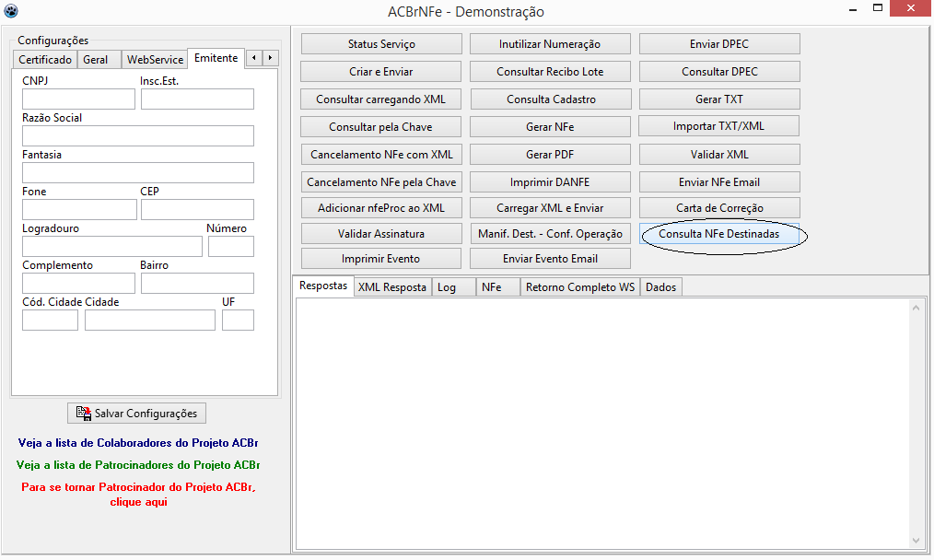Click into the Fantasia field
Screen dimensions: 934x560
point(138,173)
